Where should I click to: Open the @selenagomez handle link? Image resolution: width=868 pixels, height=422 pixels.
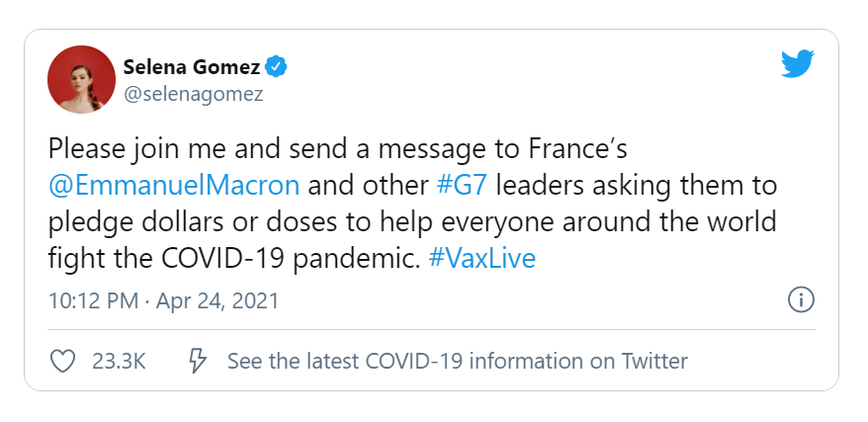(178, 94)
